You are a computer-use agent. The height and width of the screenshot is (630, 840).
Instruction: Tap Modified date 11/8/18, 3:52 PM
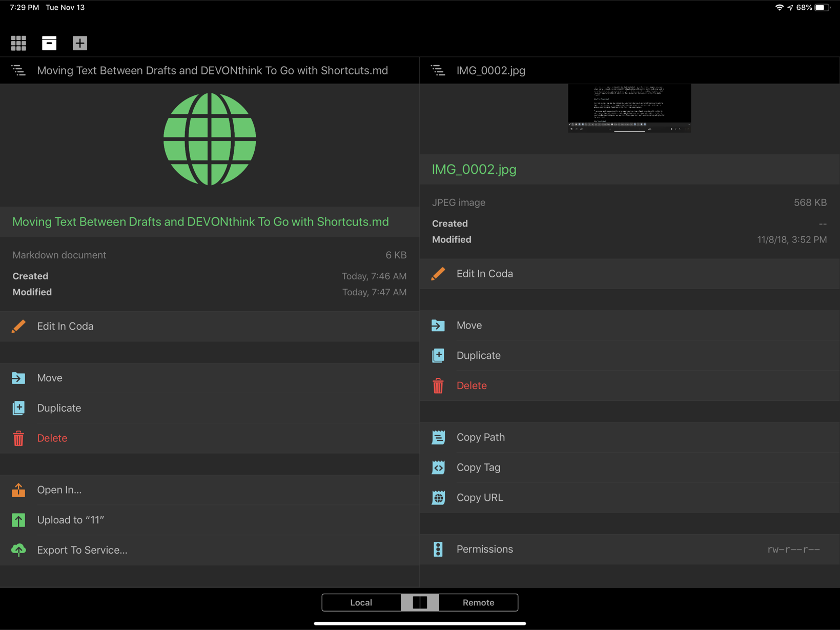792,239
